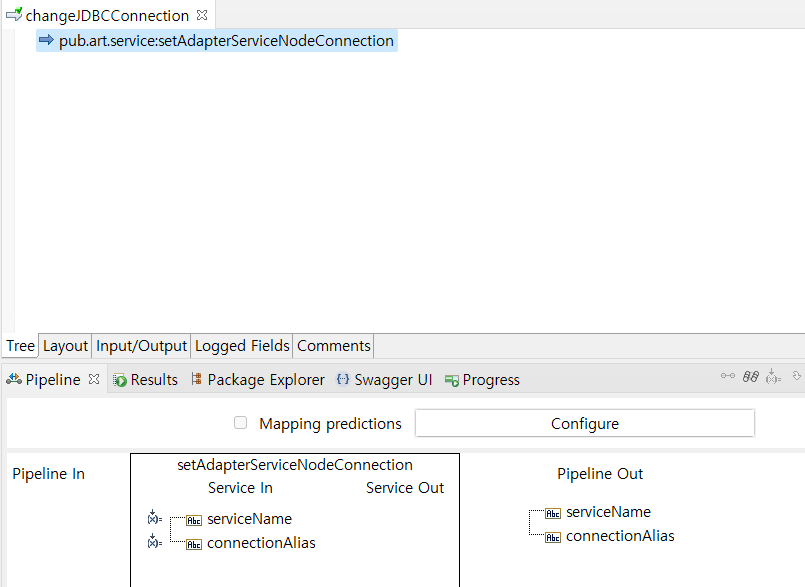Click set-value icon beside connectionAlias in Service In
Viewport: 805px width, 587px height.
click(154, 542)
